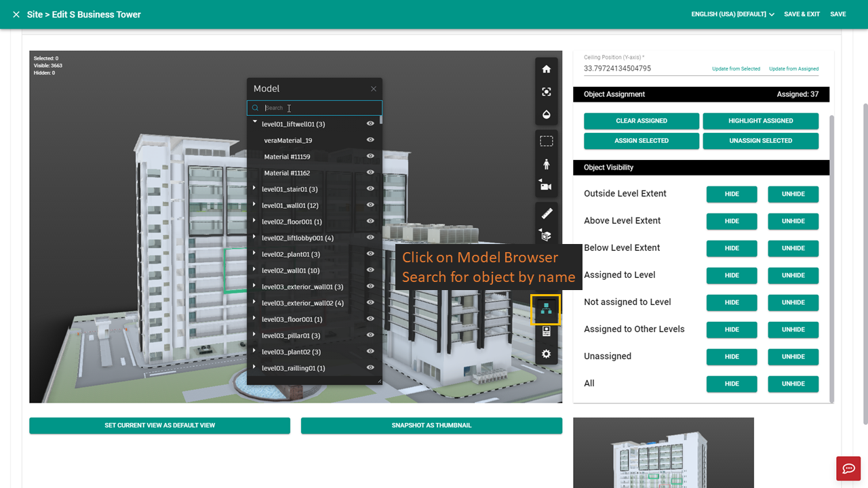Image resolution: width=868 pixels, height=488 pixels.
Task: Select the Fit to View icon
Action: [x=546, y=91]
